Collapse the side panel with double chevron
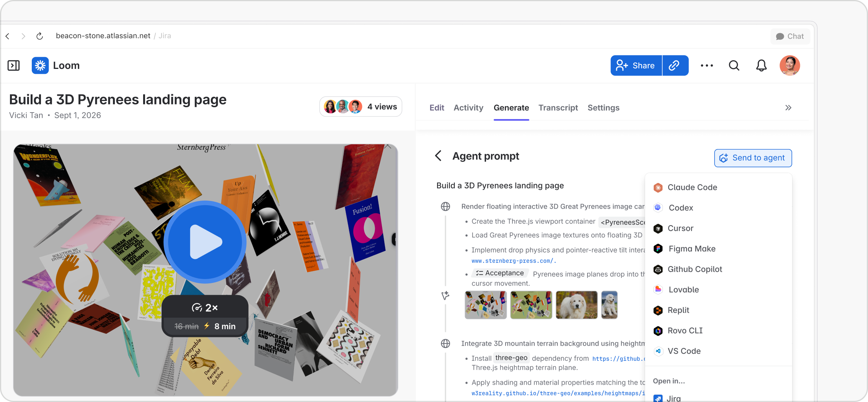The height and width of the screenshot is (402, 868). coord(788,108)
